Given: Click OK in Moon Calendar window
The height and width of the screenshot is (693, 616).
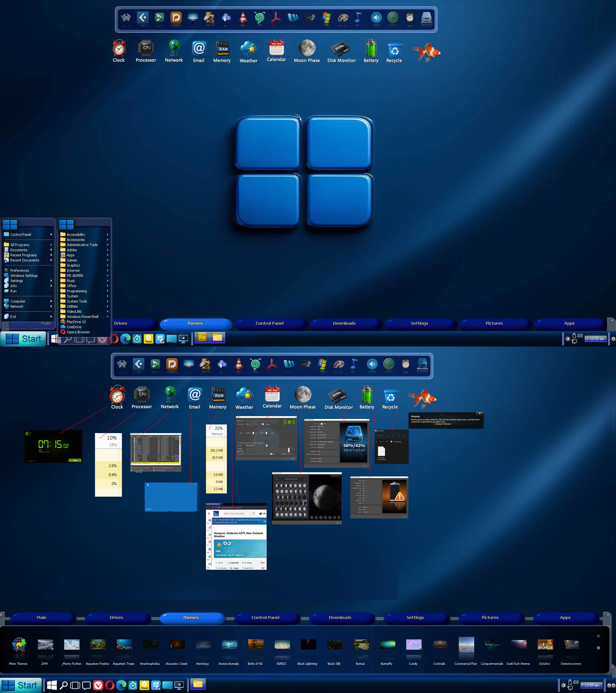Looking at the screenshot, I should pyautogui.click(x=337, y=522).
